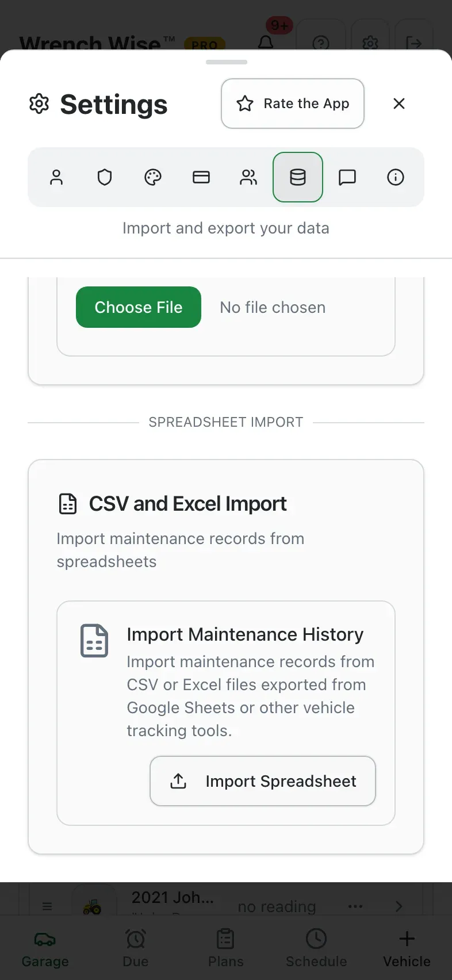
Task: Select the data database settings tab
Action: point(298,177)
